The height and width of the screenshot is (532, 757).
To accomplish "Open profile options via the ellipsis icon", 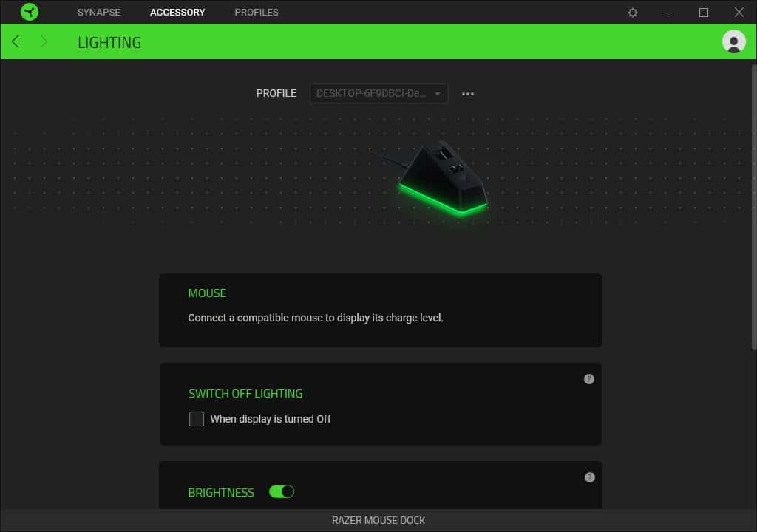I will click(468, 93).
